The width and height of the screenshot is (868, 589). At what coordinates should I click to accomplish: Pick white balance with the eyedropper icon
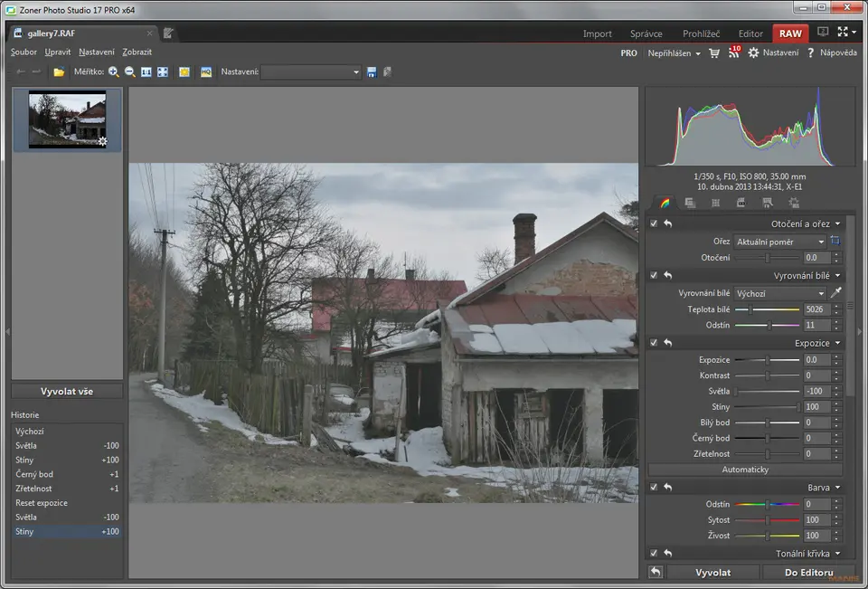pyautogui.click(x=835, y=293)
